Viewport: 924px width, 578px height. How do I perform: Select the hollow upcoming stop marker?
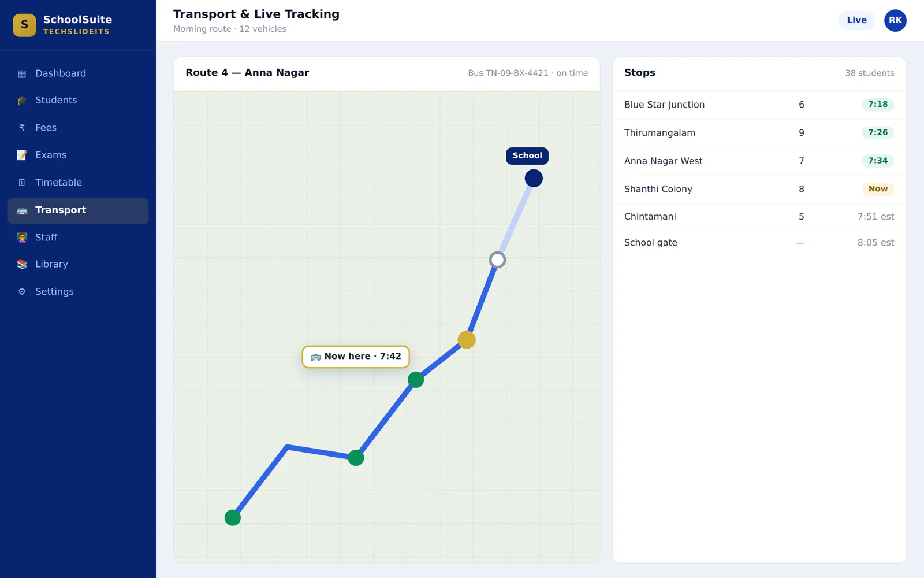coord(497,260)
